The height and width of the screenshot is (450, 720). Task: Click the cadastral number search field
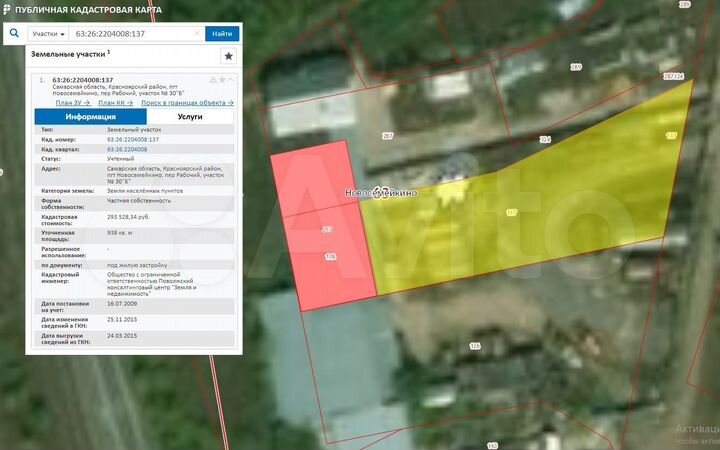click(130, 34)
